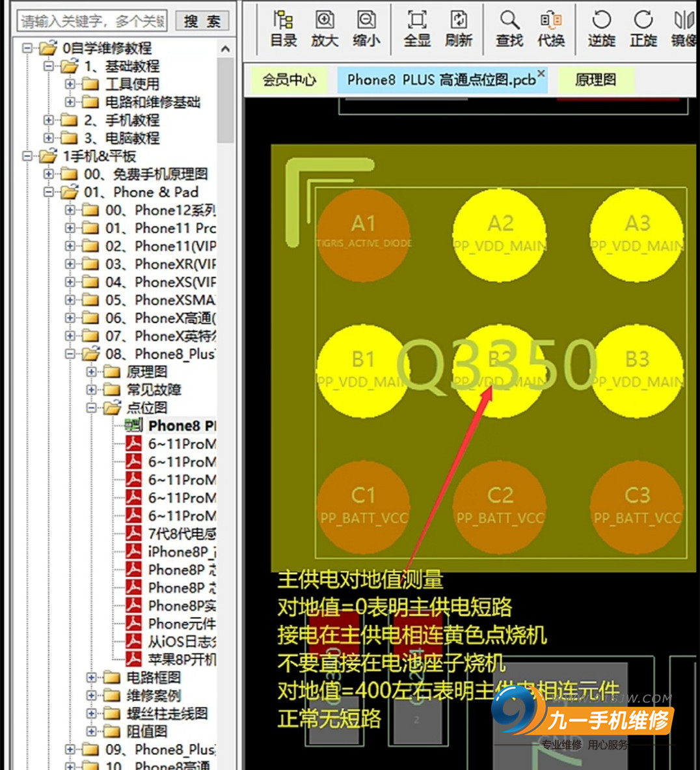Select the 09、Phone8_Plus folder

pyautogui.click(x=149, y=749)
